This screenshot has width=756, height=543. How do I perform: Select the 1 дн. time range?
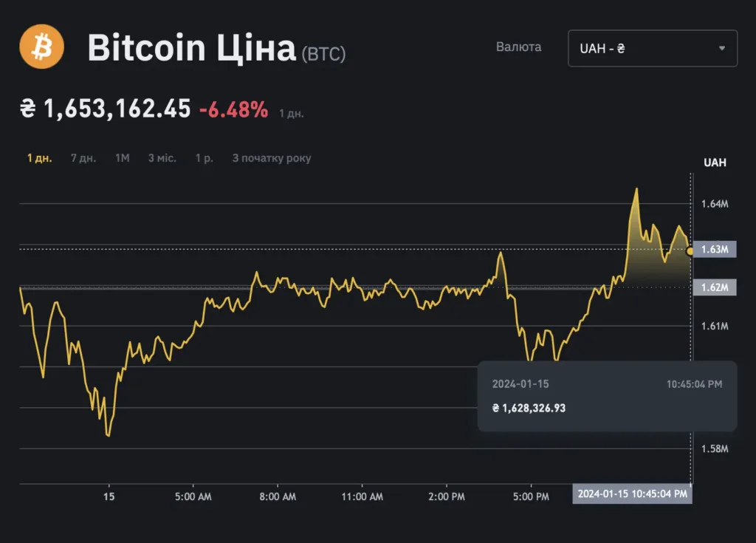pyautogui.click(x=39, y=158)
